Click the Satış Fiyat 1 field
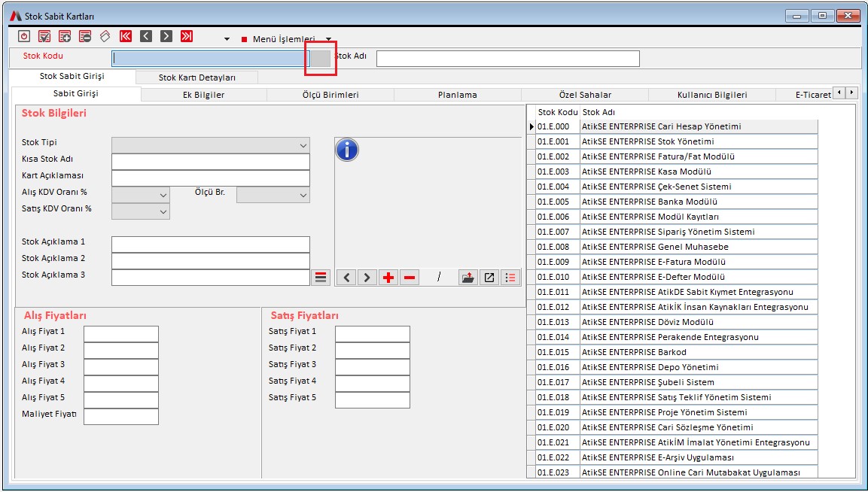This screenshot has width=868, height=492. click(373, 334)
